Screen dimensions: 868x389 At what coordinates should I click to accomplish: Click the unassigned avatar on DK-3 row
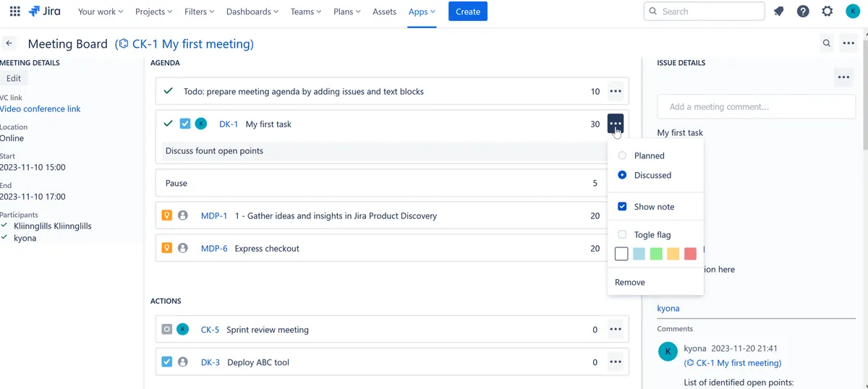click(x=183, y=362)
